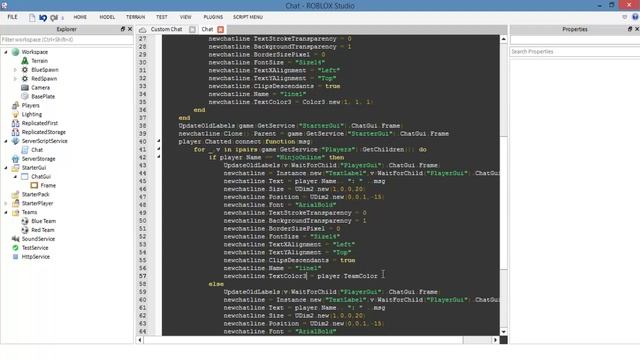640x360 pixels.
Task: Focus the Search Properties field
Action: (575, 51)
